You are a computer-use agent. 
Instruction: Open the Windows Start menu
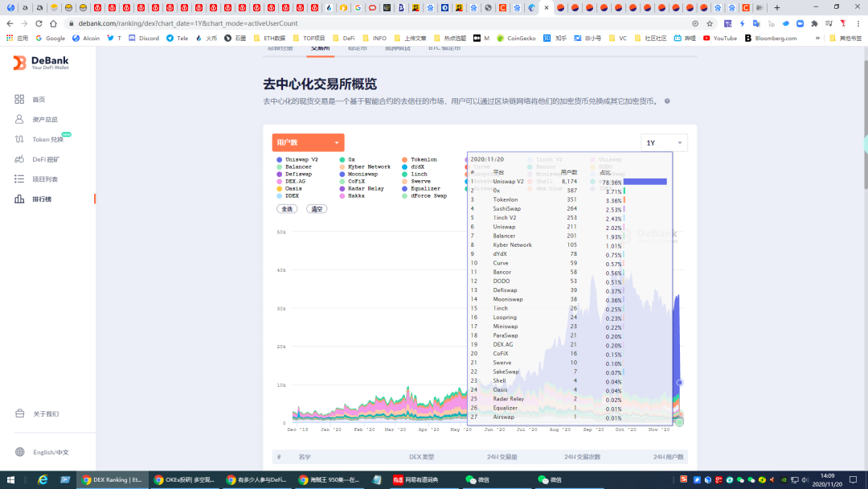click(10, 479)
